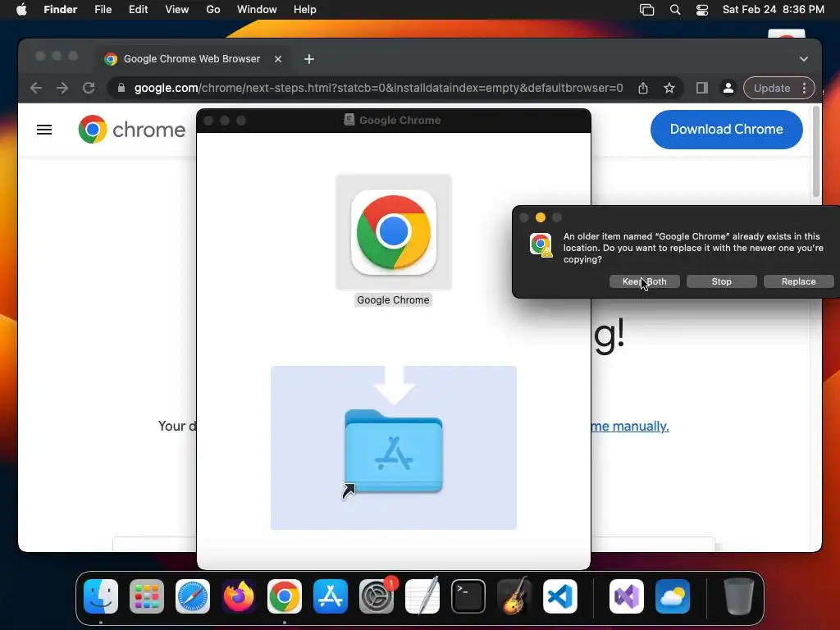Click the lock site info icon
This screenshot has height=630, width=840.
[x=121, y=88]
